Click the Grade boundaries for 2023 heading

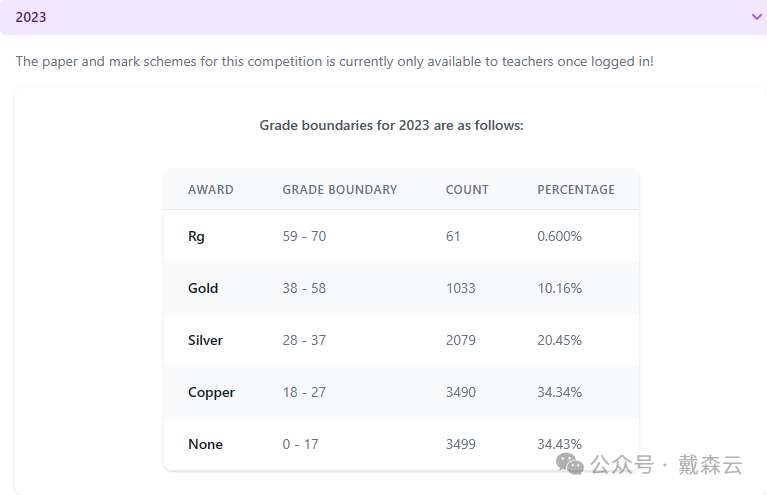391,126
